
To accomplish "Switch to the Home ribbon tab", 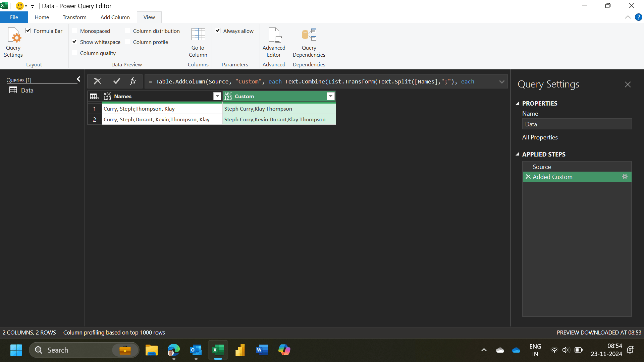I will point(42,17).
